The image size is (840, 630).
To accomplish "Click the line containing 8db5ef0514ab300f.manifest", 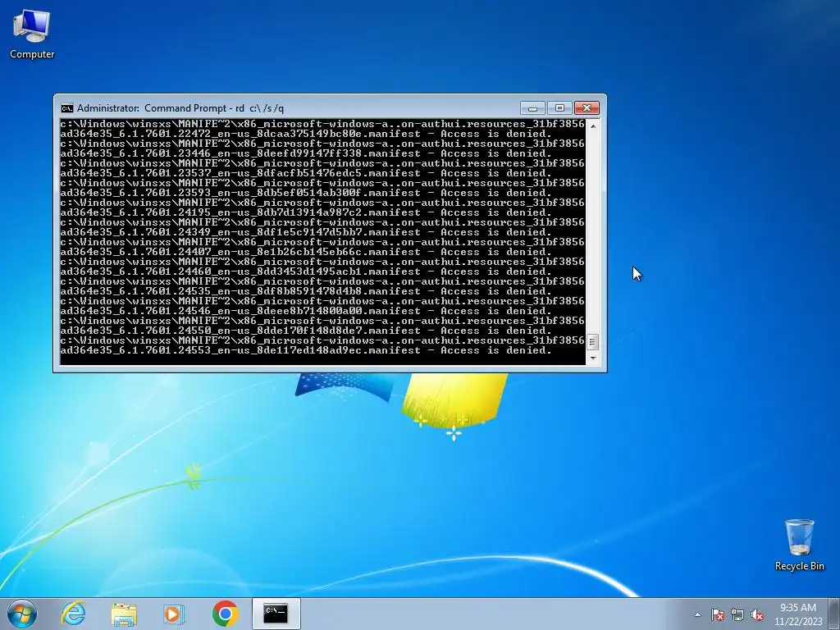I will tap(306, 193).
